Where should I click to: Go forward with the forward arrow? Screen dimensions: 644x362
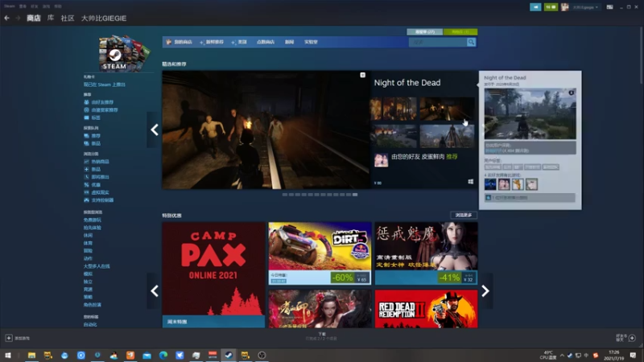pos(18,18)
